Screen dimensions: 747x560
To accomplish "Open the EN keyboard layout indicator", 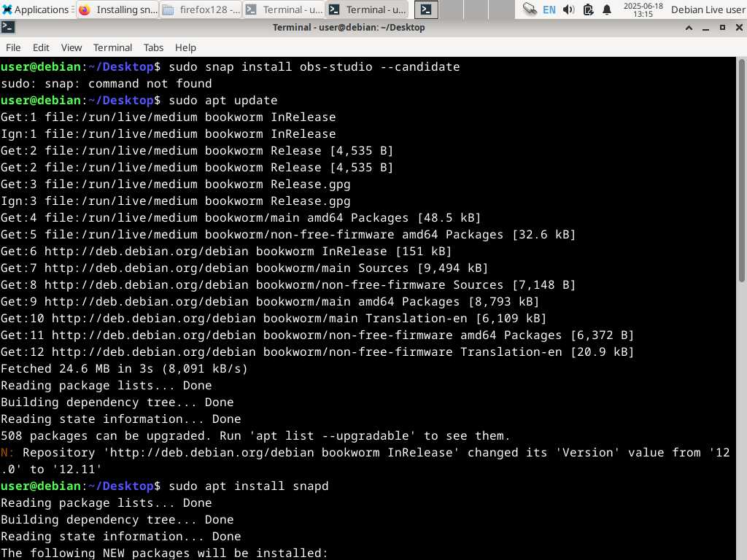I will click(x=549, y=9).
